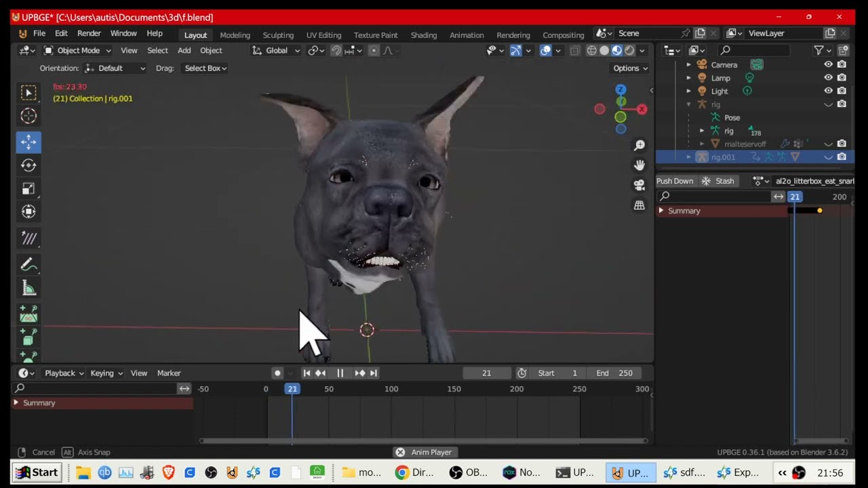Screen dimensions: 868x488
Task: Select wireframe viewport shading
Action: (591, 50)
